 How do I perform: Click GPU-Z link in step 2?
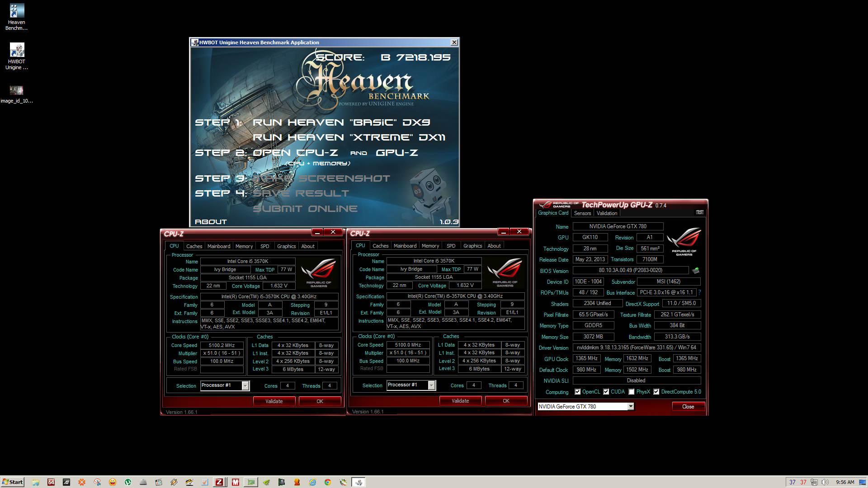396,153
